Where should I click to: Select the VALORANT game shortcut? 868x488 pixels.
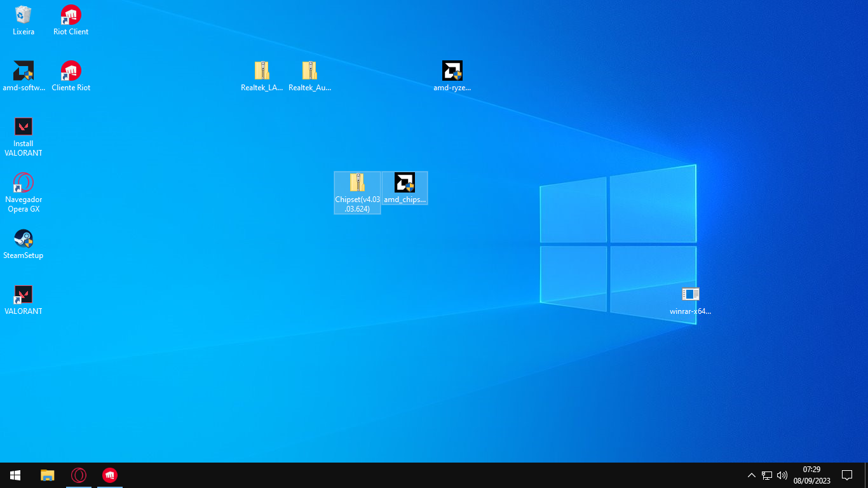click(24, 300)
